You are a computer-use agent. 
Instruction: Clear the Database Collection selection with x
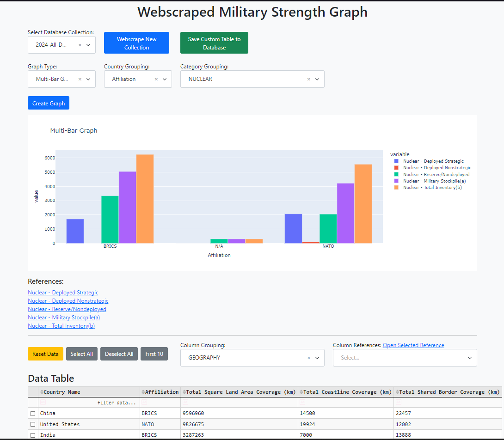pos(80,45)
